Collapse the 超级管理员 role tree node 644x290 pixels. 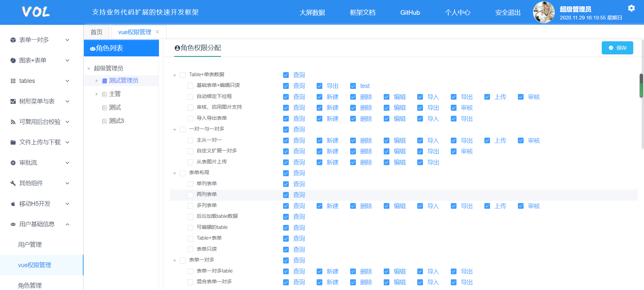tap(89, 68)
